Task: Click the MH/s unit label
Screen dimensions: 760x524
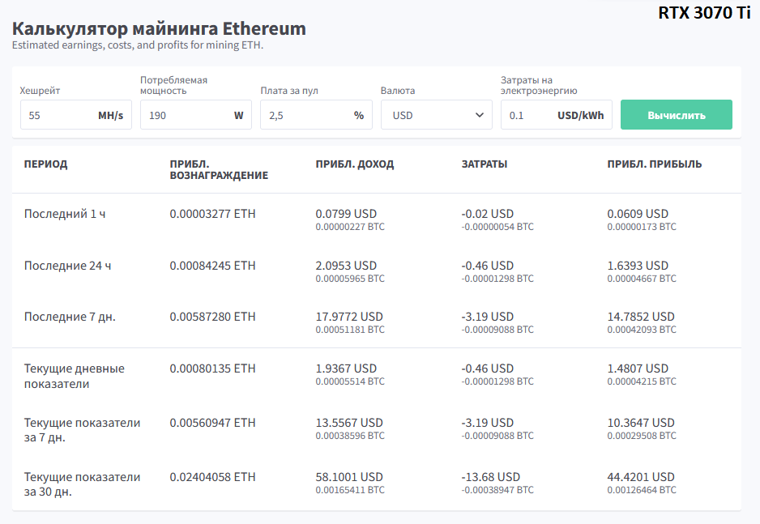Action: click(x=110, y=115)
